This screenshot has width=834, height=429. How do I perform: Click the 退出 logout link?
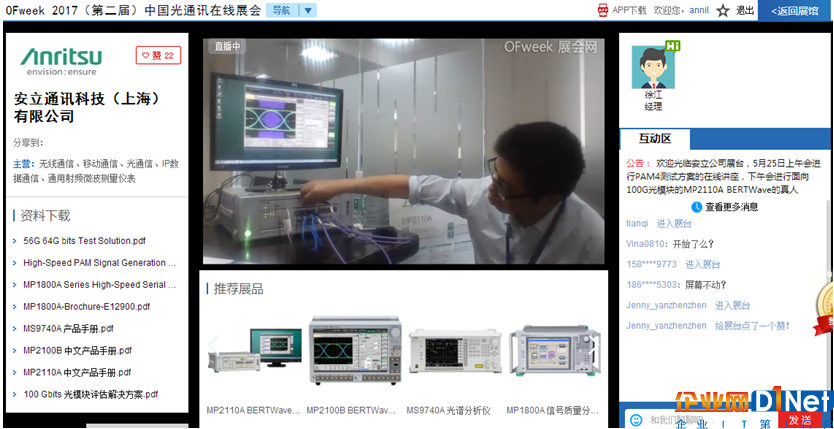[x=745, y=11]
